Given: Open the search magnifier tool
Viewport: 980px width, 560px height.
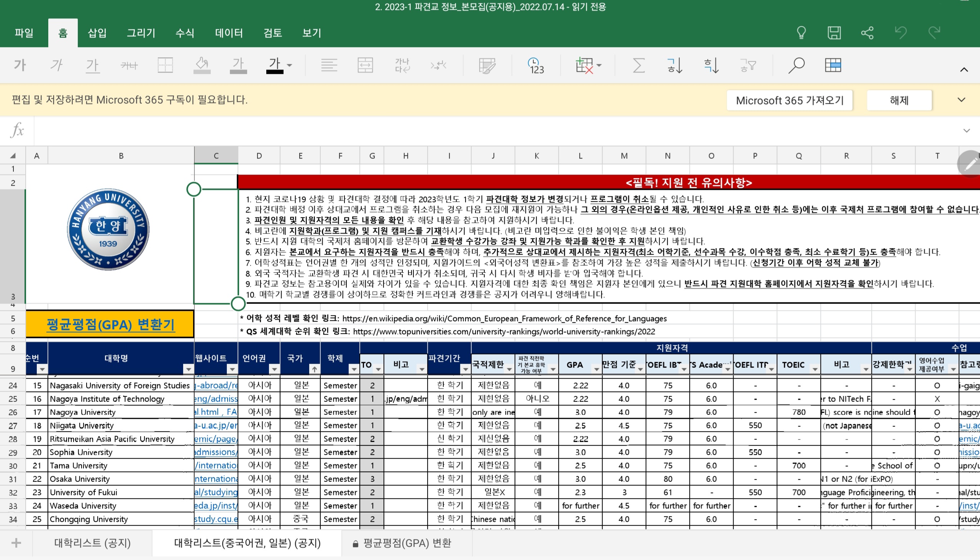Looking at the screenshot, I should tap(796, 65).
